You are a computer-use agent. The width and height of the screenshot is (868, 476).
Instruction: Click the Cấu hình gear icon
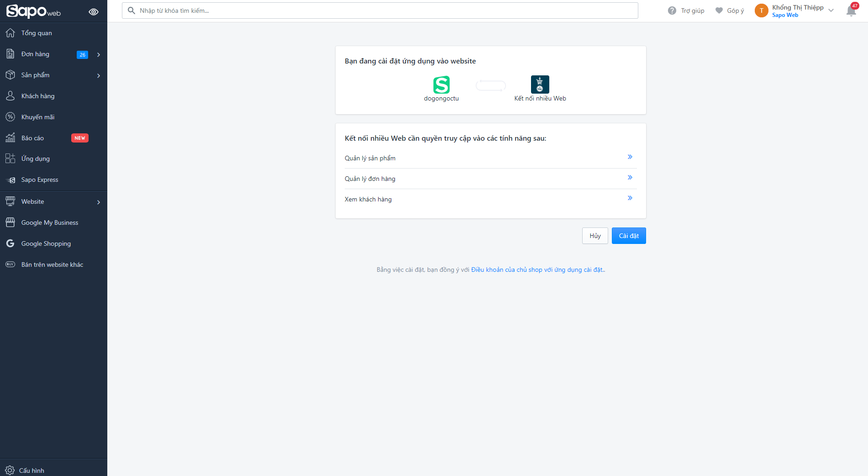(x=10, y=470)
